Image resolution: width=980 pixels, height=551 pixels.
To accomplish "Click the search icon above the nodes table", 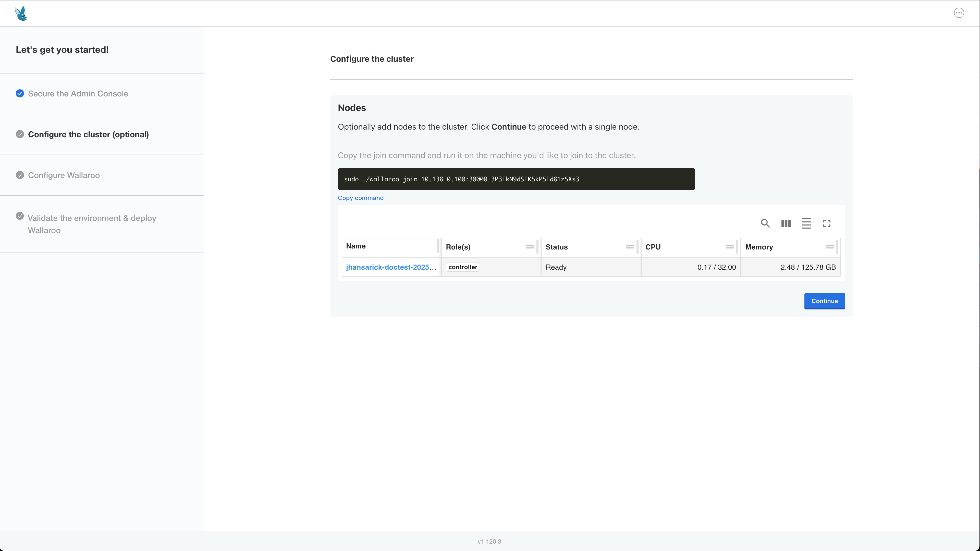I will coord(765,223).
